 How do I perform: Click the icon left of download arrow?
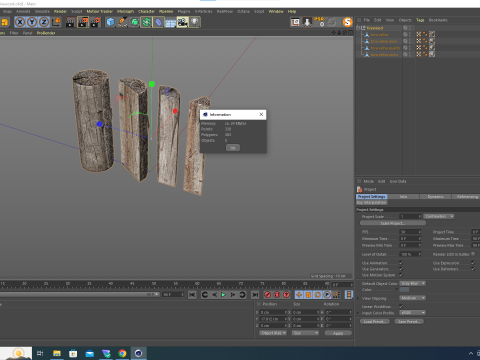pyautogui.click(x=295, y=22)
